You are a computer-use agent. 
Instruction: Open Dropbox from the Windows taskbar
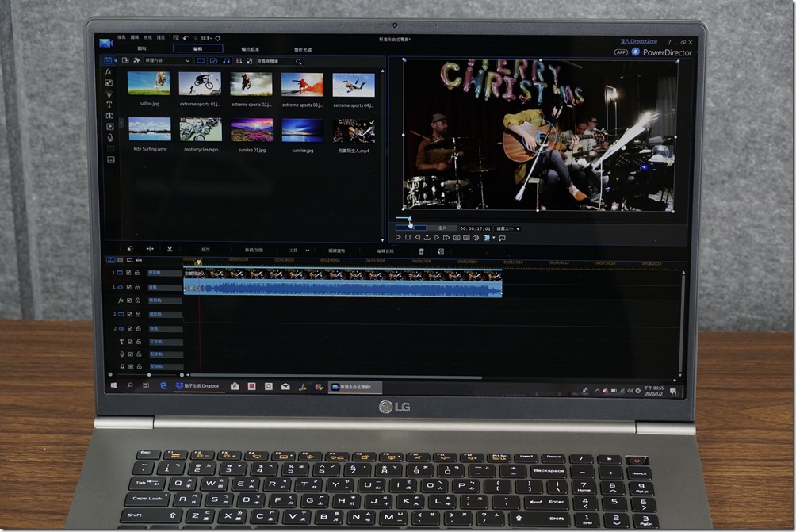[198, 386]
